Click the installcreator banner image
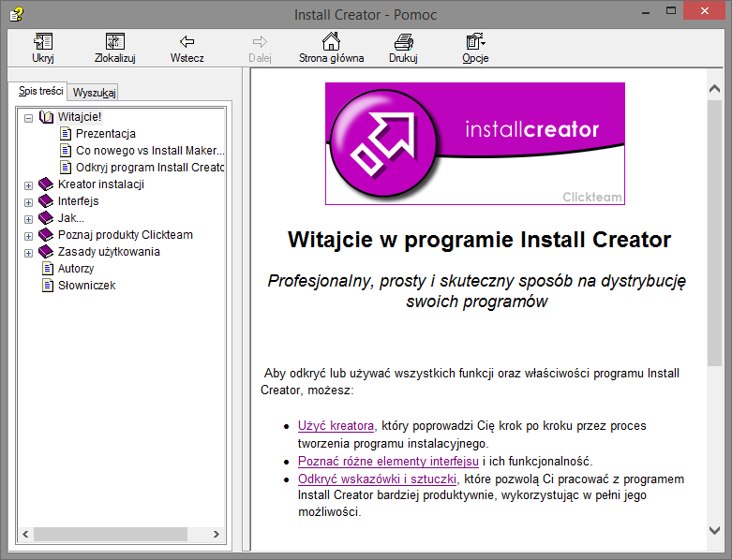The height and width of the screenshot is (560, 732). 475,143
